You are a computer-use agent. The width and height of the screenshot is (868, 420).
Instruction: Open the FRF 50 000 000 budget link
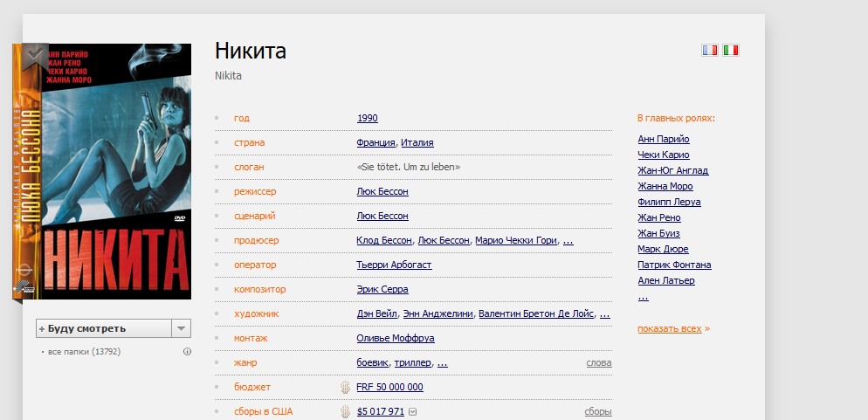click(x=389, y=387)
